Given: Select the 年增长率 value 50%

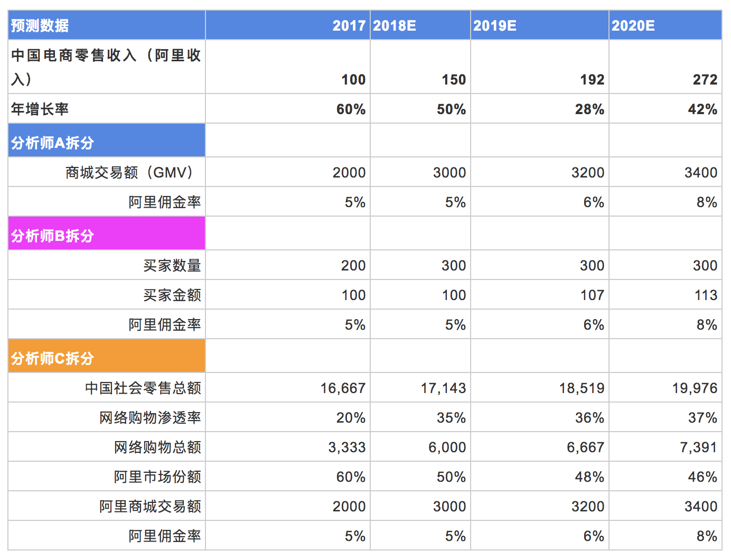Looking at the screenshot, I should [x=451, y=109].
